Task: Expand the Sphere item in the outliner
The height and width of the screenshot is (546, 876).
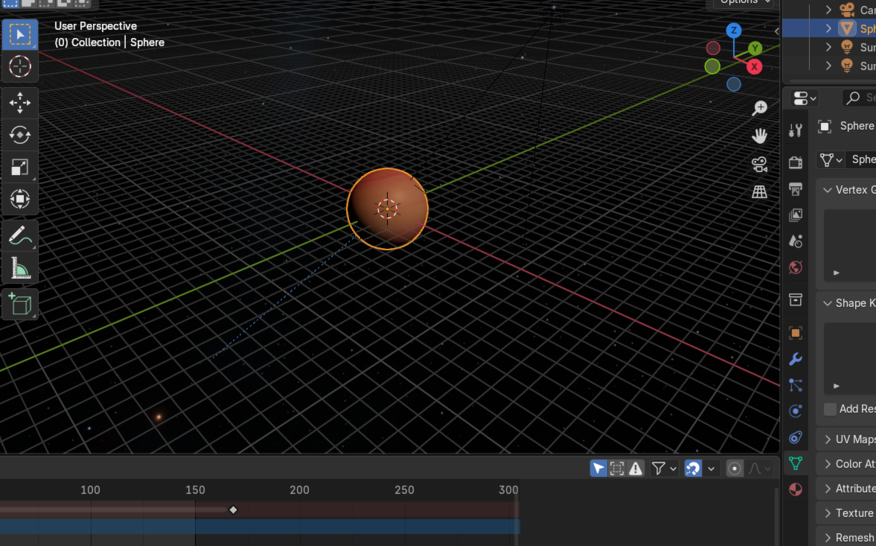Action: pos(828,29)
